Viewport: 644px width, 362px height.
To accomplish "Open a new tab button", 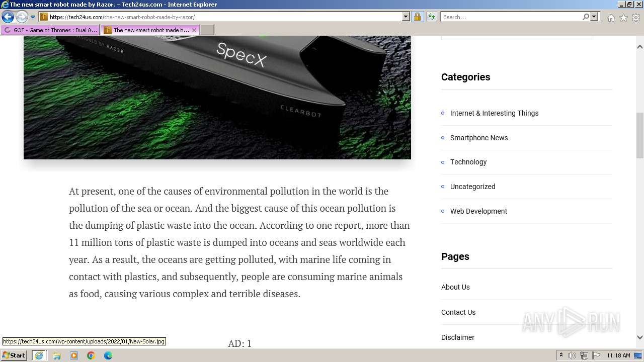I will click(x=207, y=30).
